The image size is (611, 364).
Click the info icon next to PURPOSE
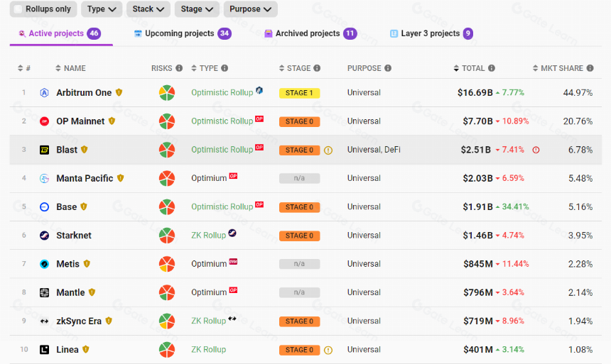click(388, 68)
